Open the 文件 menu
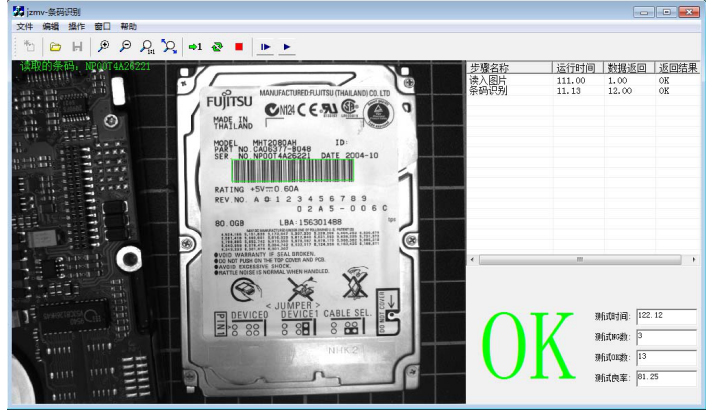Screen dimensions: 714x411 (25, 26)
